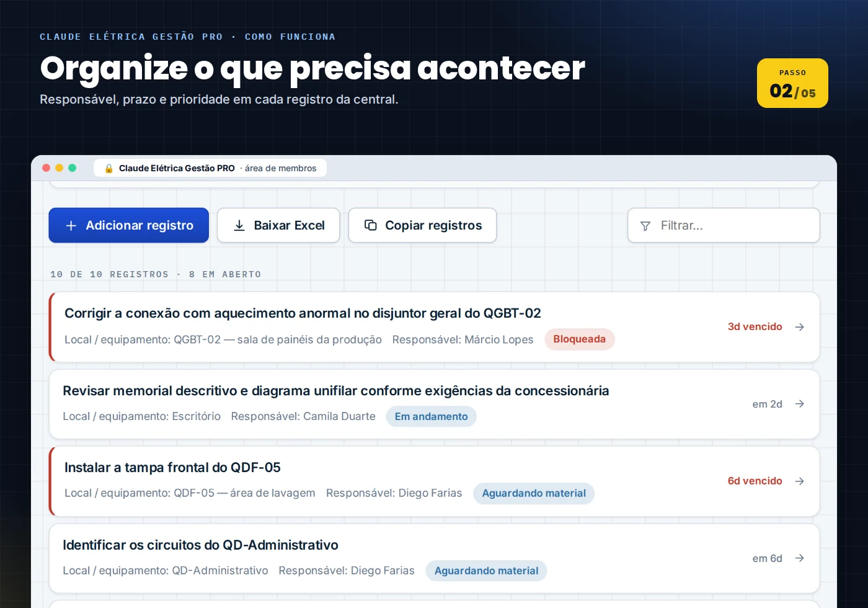Image resolution: width=868 pixels, height=608 pixels.
Task: Click the Bloqueada status badge
Action: 580,339
